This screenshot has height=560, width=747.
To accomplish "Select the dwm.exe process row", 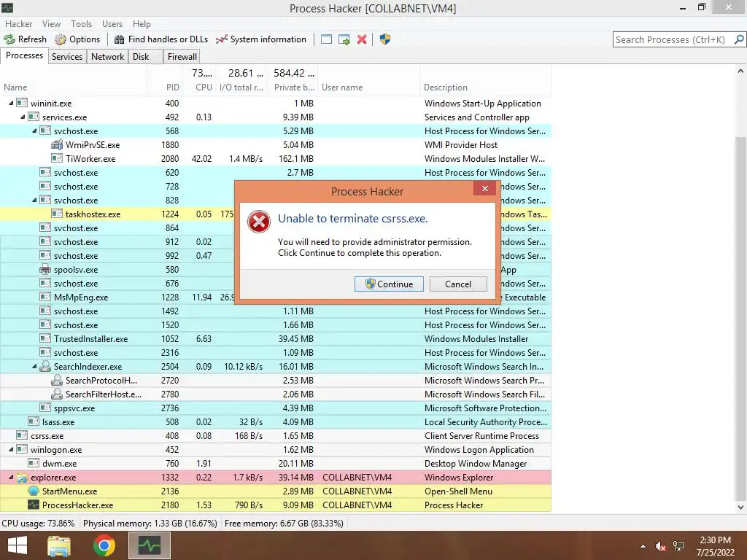I will 275,463.
